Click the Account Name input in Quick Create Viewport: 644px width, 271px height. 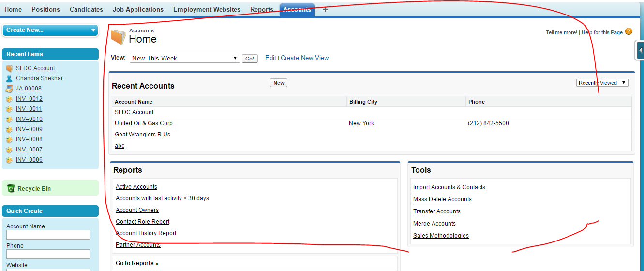coord(48,235)
